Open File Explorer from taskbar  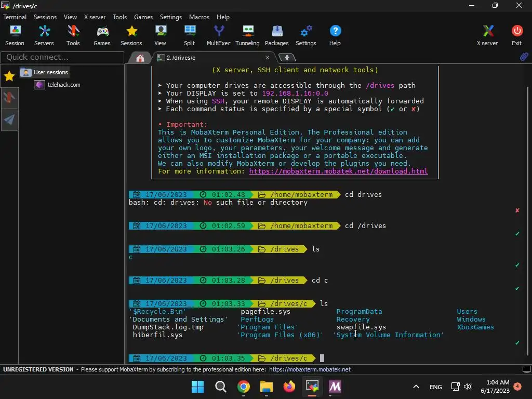[267, 387]
